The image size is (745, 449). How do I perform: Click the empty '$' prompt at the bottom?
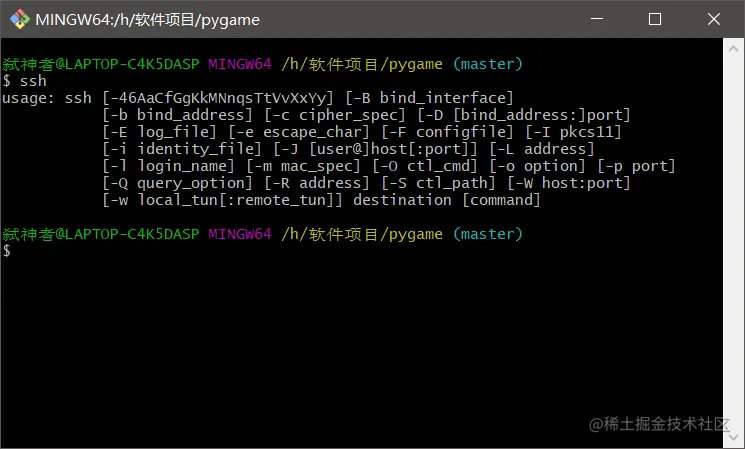click(6, 251)
